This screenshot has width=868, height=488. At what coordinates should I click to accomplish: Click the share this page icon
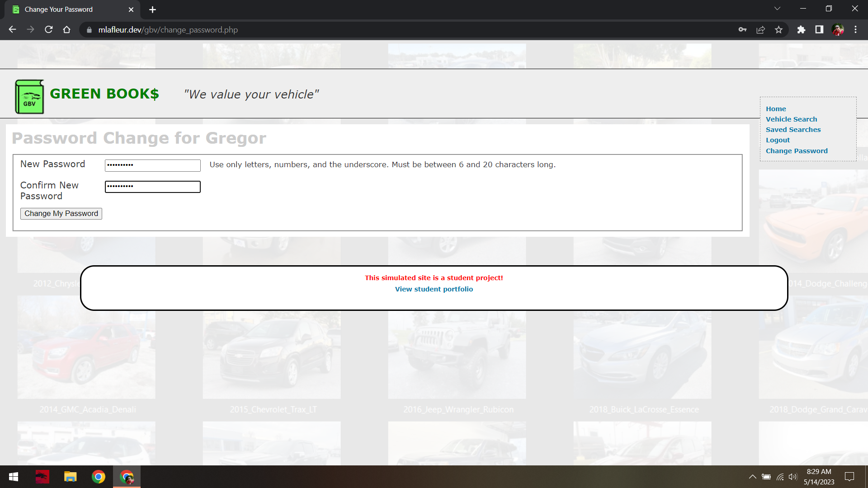760,30
